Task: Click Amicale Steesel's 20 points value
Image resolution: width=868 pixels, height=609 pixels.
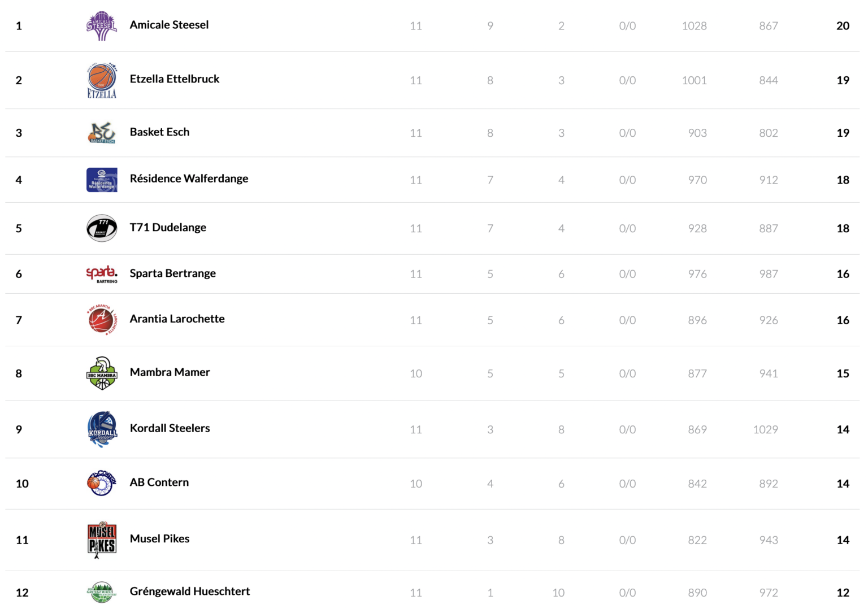Action: tap(843, 26)
